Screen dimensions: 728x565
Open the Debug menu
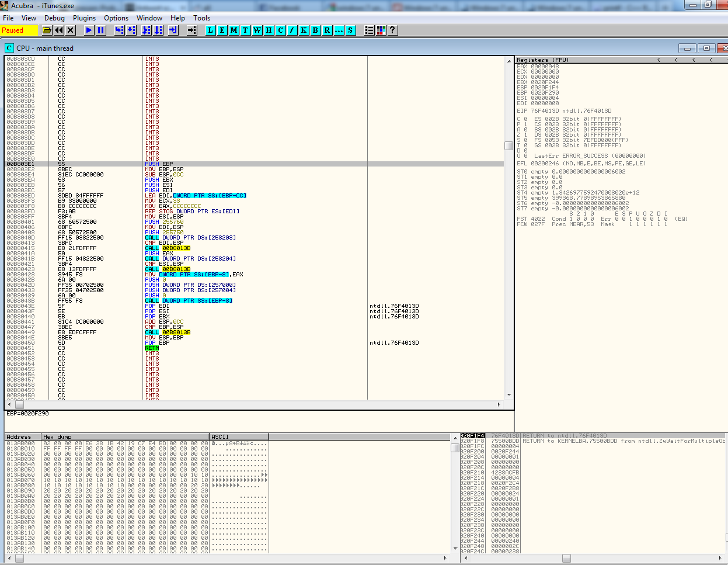(54, 18)
